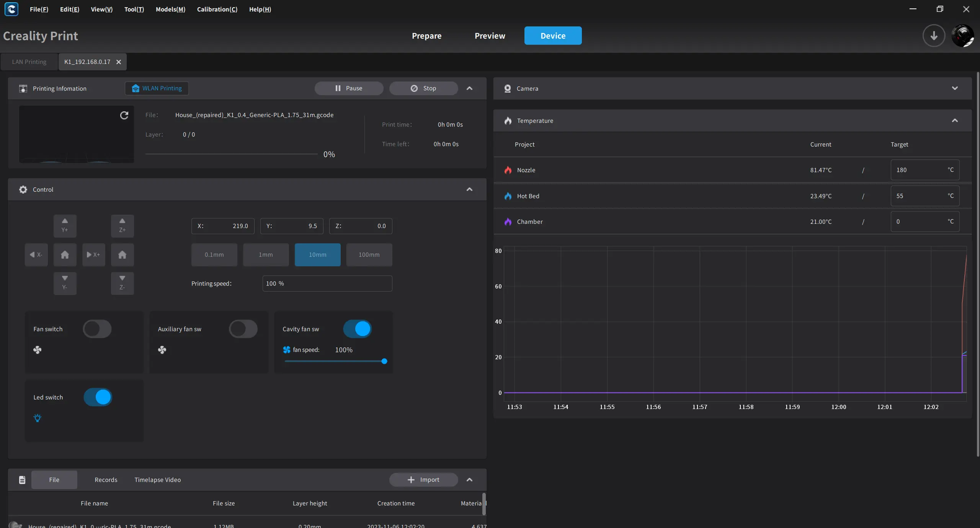
Task: Select 1mm step size
Action: coord(266,255)
